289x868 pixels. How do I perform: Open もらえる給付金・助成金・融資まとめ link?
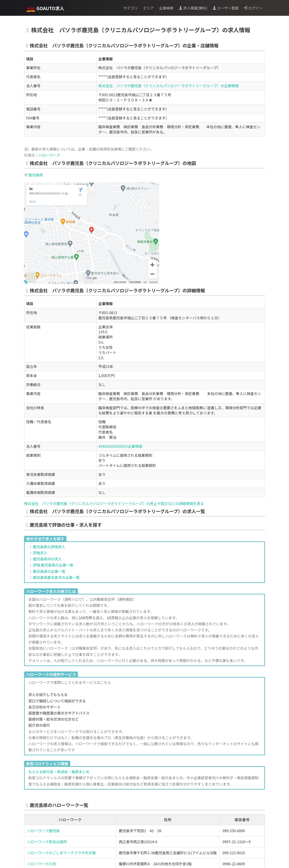tap(59, 772)
